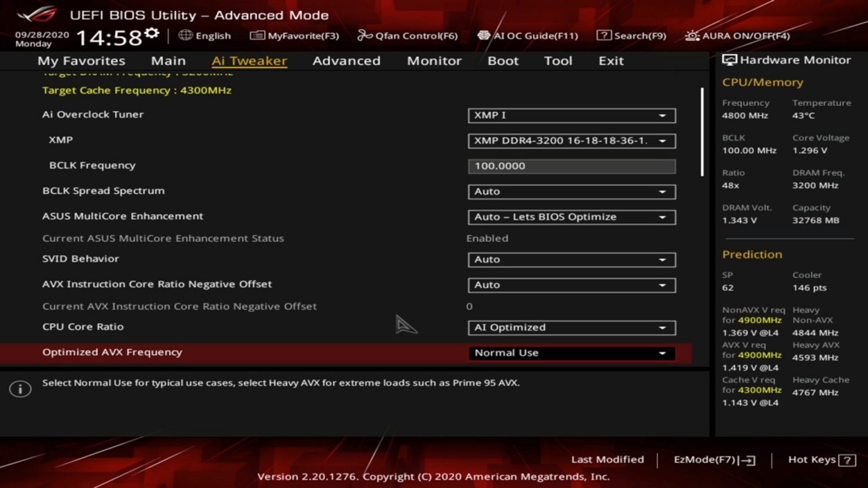Screen dimensions: 868x488
Task: Click the info icon in help panel
Action: 20,389
